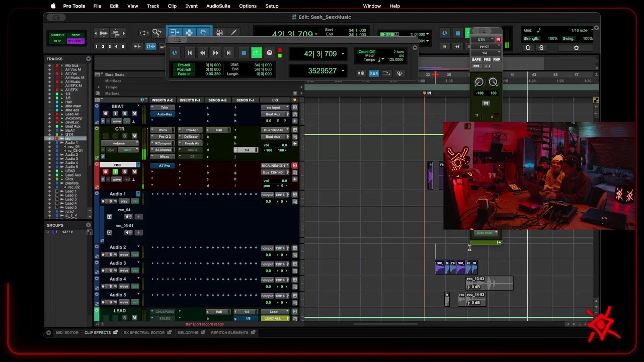
Task: Click the Go to End transport button
Action: [x=228, y=53]
